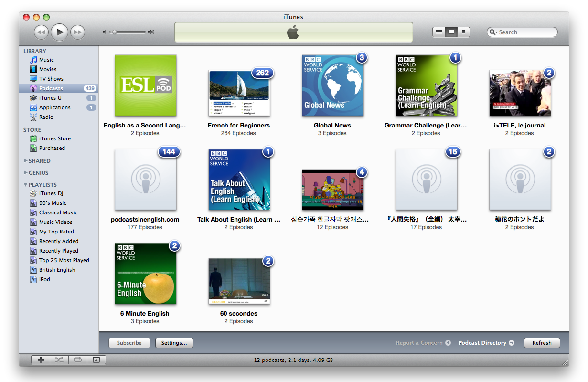The height and width of the screenshot is (382, 588).
Task: Open the 90's Music smart playlist icon
Action: point(33,203)
